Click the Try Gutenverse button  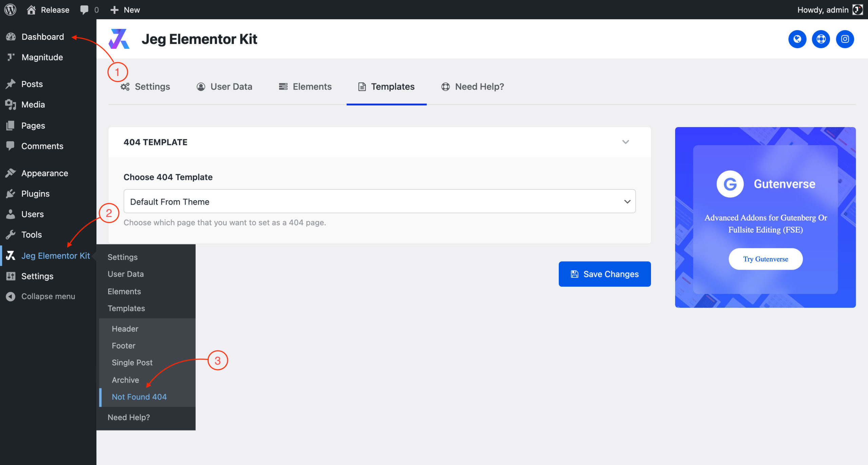pos(765,259)
